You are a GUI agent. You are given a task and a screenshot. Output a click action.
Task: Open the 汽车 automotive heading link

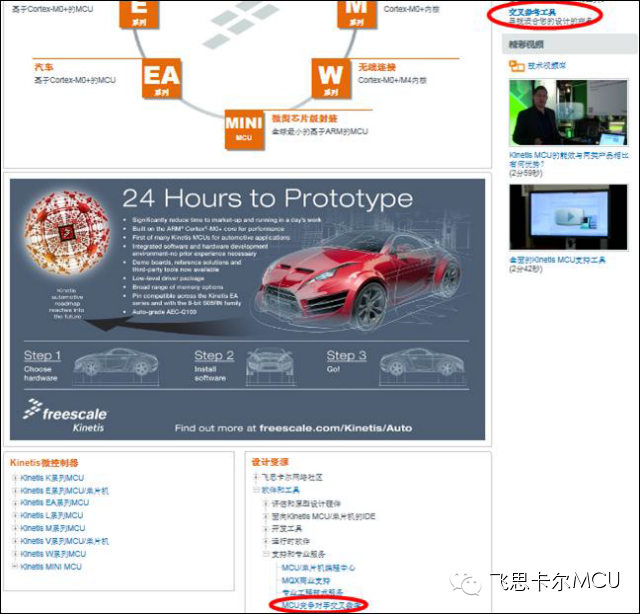click(x=44, y=67)
